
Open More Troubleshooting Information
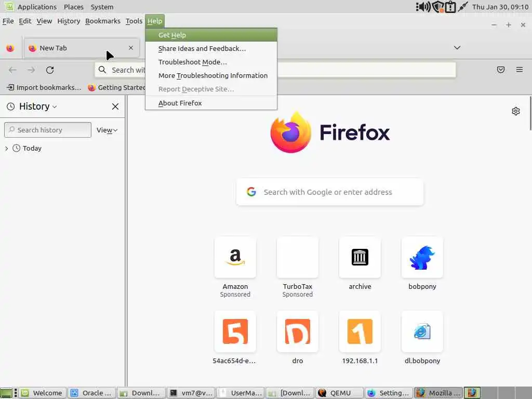click(211, 76)
